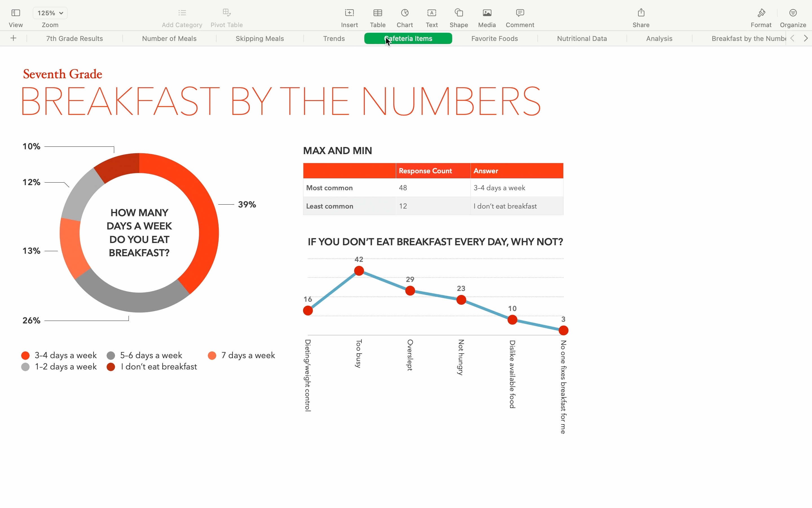812x508 pixels.
Task: Click "I don't eat breakfast" legend swatch
Action: point(111,367)
